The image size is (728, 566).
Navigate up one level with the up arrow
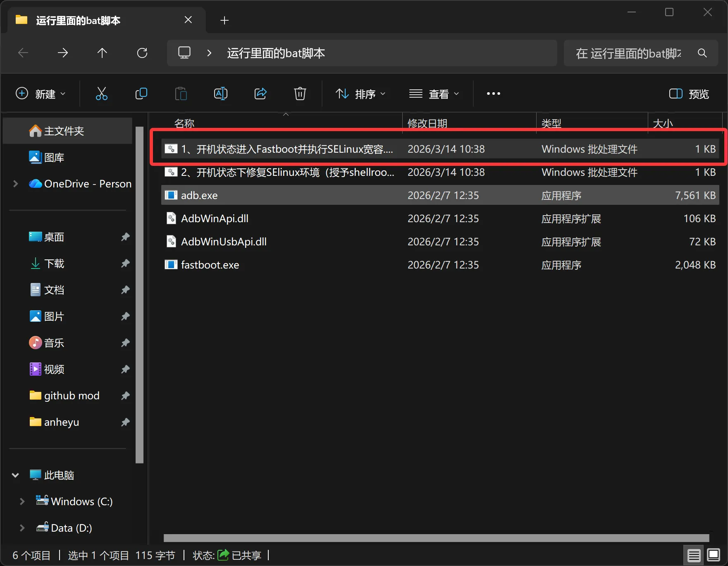tap(103, 53)
